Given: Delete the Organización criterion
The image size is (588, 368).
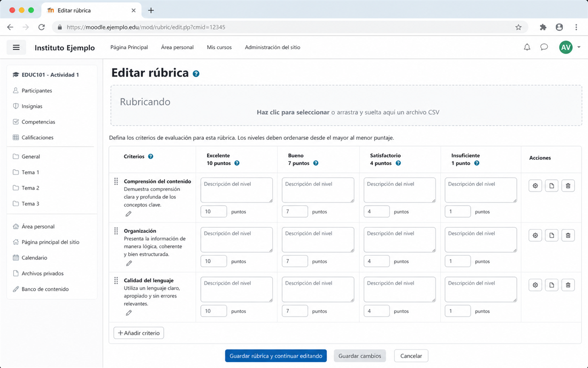Looking at the screenshot, I should tap(568, 236).
